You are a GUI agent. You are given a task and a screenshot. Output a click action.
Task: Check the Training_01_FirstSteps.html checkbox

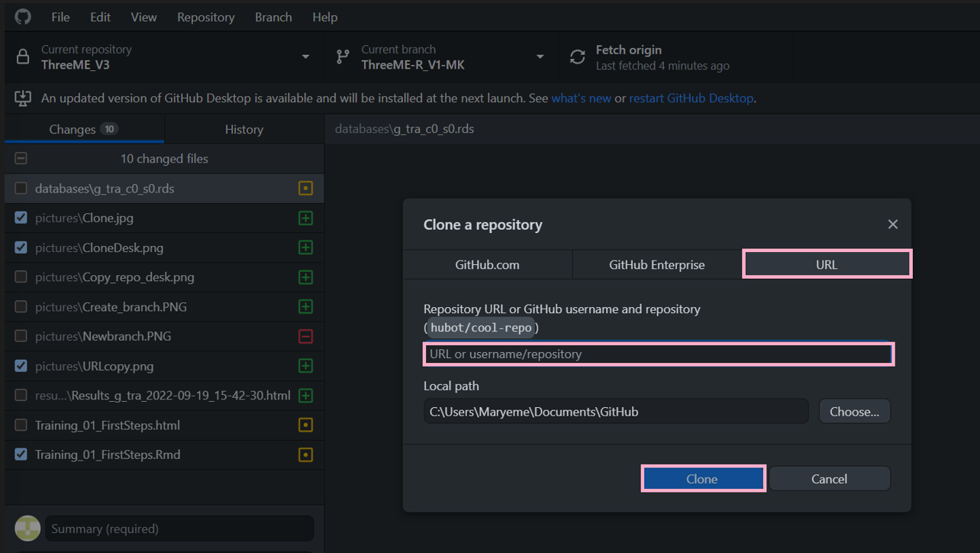(x=21, y=425)
